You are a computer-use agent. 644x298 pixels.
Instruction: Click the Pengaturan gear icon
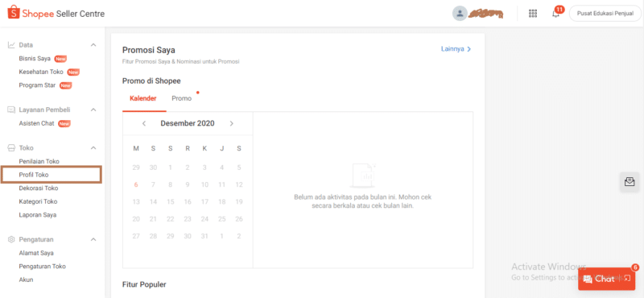click(11, 239)
